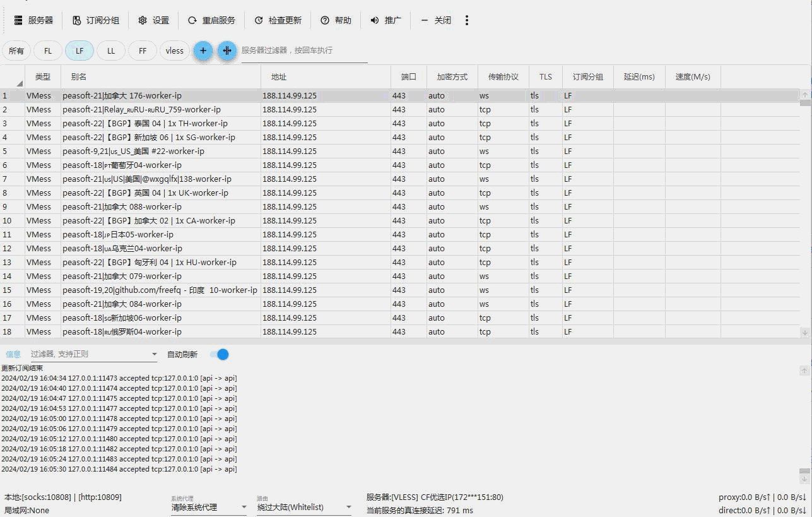Expand the 清除系统代理 system proxy dropdown
Viewport: 812px width, 517px height.
[x=244, y=507]
